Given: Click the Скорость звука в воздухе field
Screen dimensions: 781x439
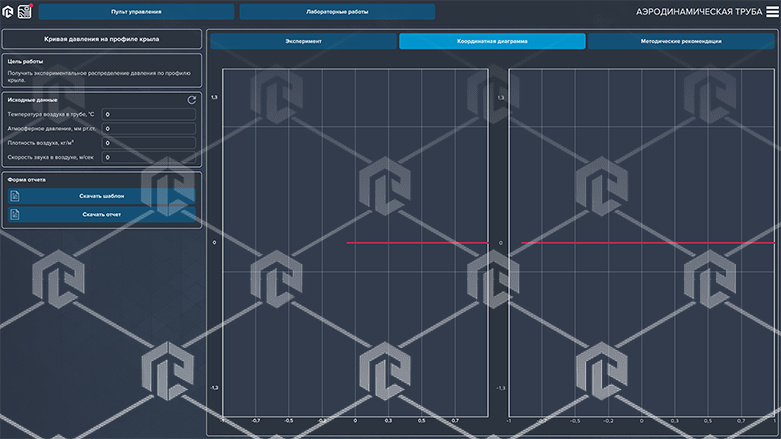Looking at the screenshot, I should pos(148,157).
